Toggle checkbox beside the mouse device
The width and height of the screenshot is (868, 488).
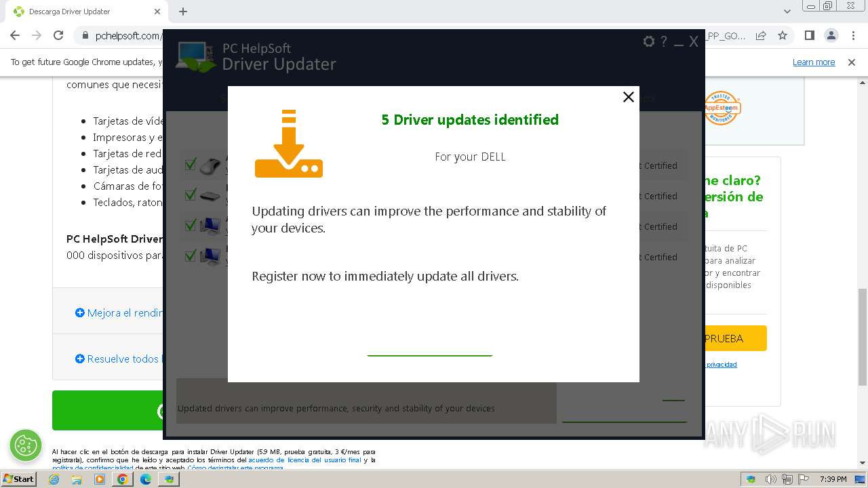(x=191, y=164)
